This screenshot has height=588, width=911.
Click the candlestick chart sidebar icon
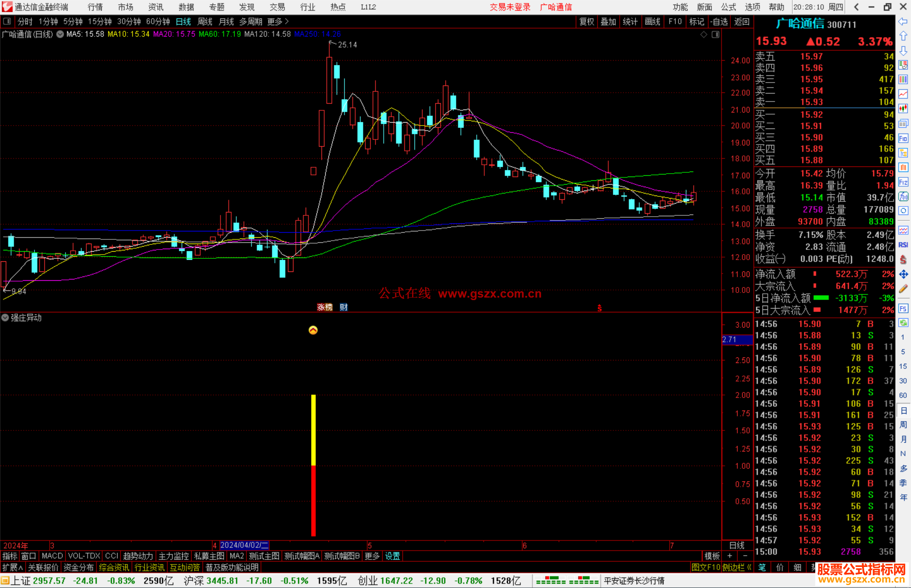[903, 109]
